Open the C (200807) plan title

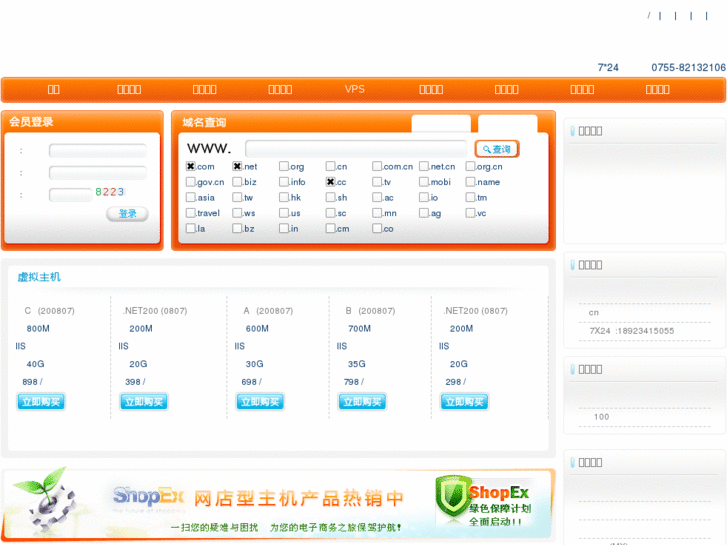[49, 310]
